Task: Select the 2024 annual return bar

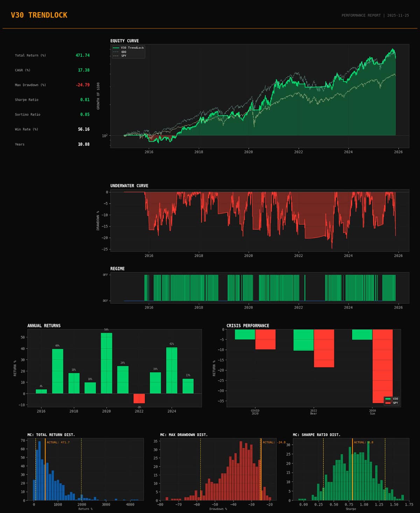Action: pyautogui.click(x=171, y=370)
